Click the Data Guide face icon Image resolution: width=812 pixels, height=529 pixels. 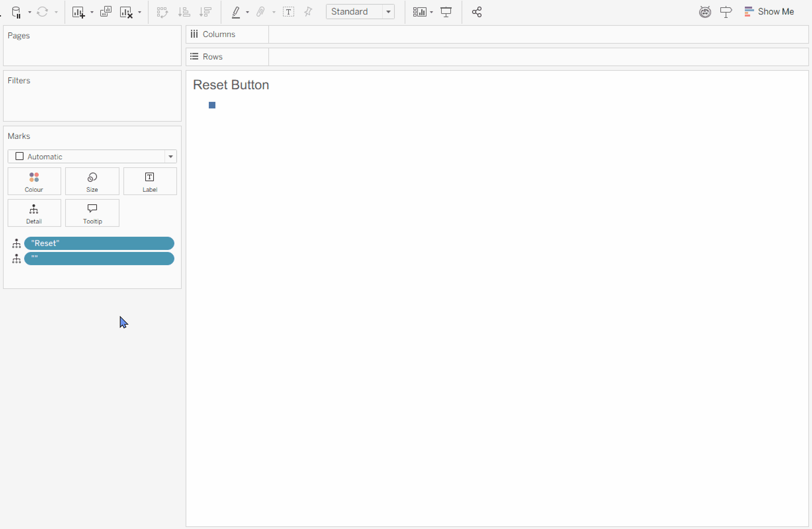pos(705,12)
